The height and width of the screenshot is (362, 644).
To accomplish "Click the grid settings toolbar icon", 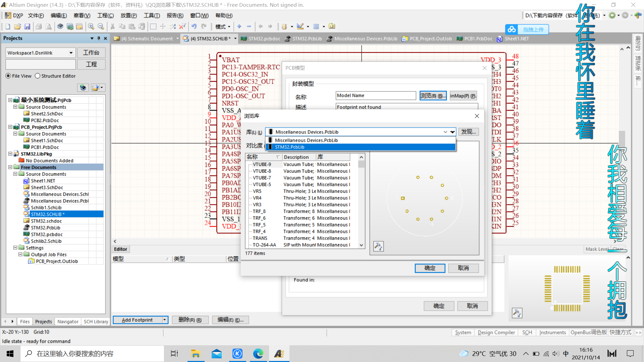I will (x=316, y=26).
